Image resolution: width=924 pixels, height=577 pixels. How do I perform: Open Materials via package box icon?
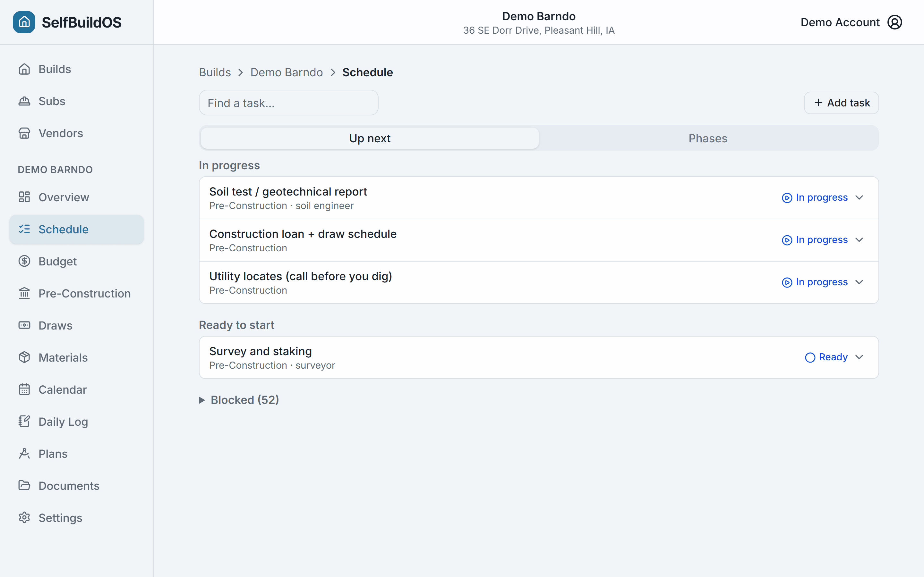(24, 357)
